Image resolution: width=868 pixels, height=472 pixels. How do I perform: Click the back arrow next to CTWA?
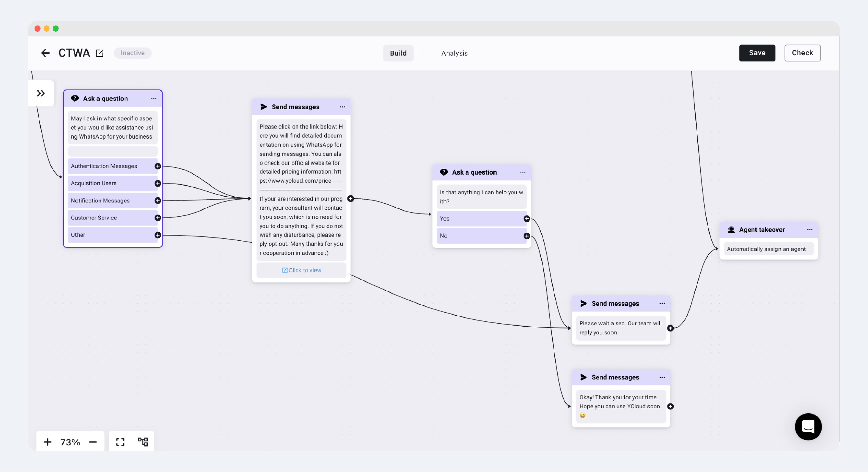[x=45, y=53]
